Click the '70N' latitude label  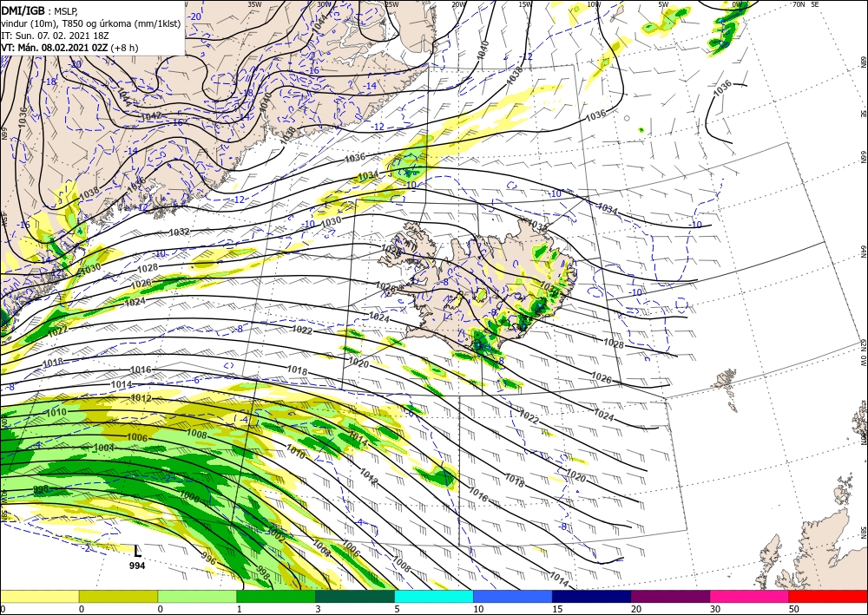coord(799,3)
